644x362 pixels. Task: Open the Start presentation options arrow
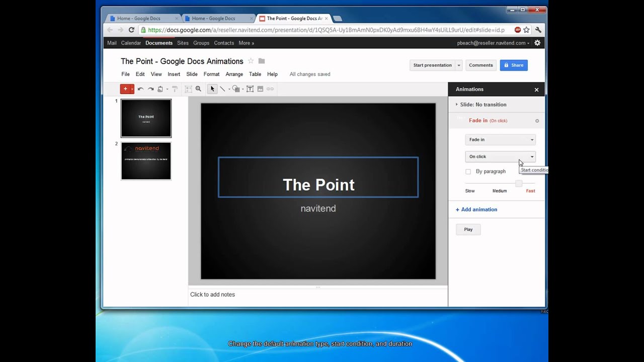(x=458, y=65)
